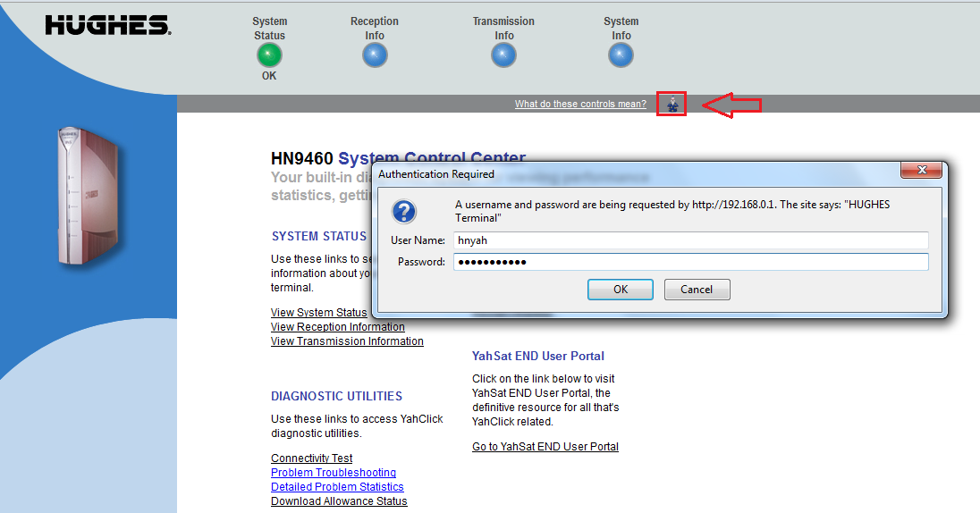Click the System Status label text

point(269,28)
